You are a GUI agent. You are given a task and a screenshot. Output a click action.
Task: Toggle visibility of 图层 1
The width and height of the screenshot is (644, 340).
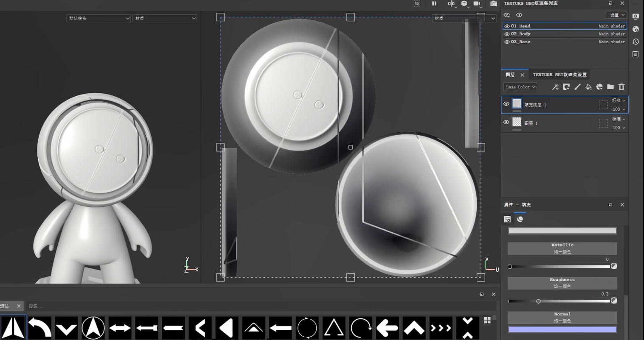(x=506, y=123)
